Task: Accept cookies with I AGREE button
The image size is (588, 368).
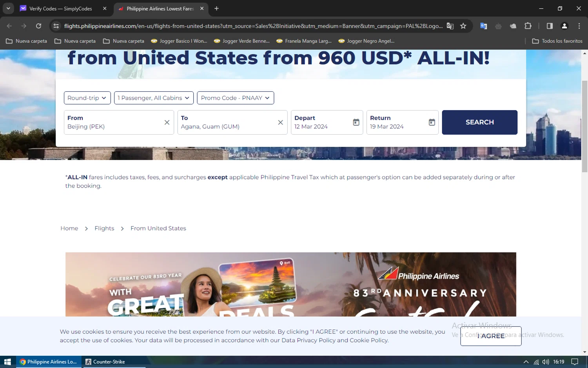Action: coord(491,336)
